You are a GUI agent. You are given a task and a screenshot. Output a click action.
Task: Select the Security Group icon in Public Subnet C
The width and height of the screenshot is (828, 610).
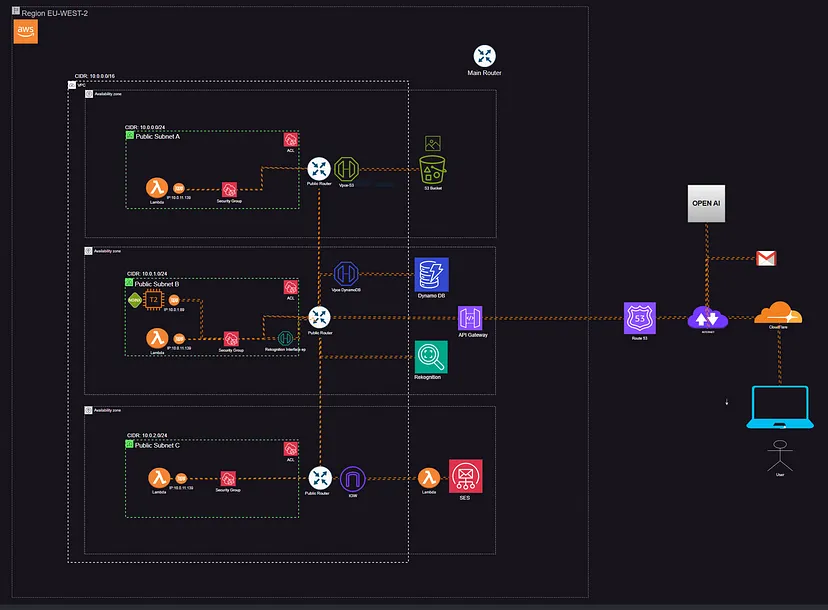pyautogui.click(x=228, y=478)
